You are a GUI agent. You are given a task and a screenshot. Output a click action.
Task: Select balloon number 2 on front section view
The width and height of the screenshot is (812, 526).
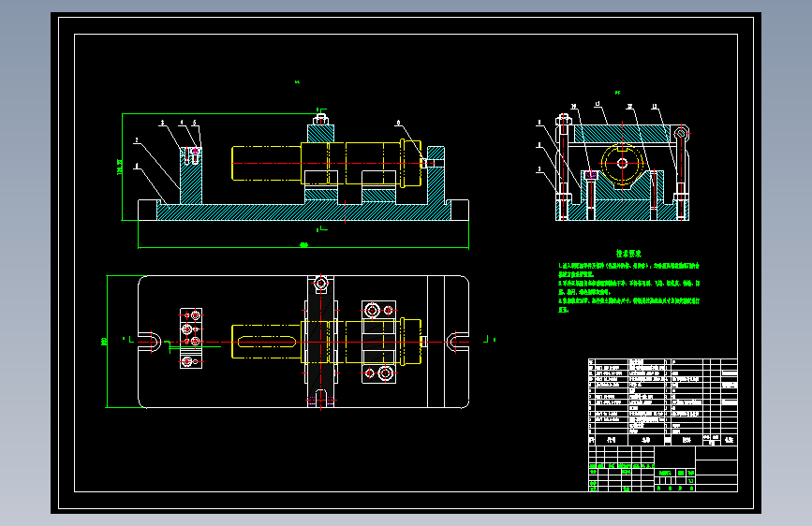pos(137,140)
